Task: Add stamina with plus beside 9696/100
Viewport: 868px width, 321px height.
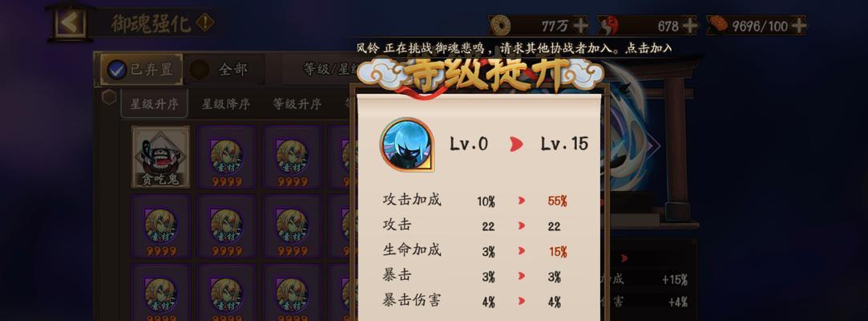Action: 799,26
